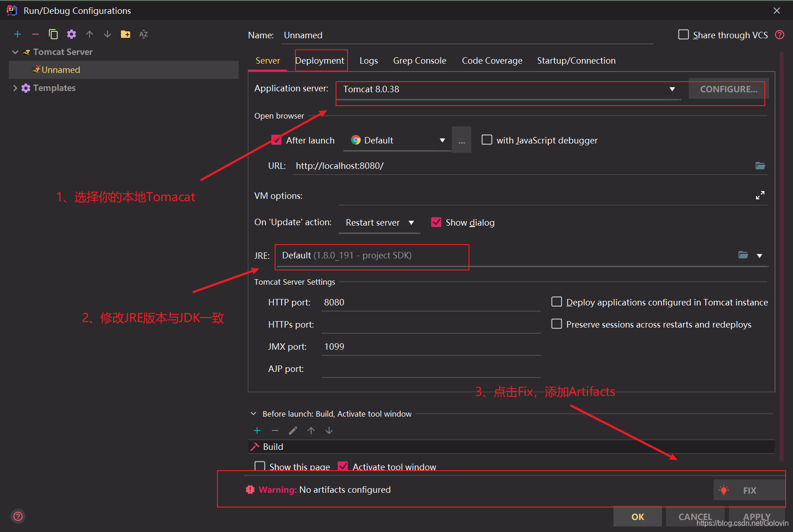Click the HTTP port field
This screenshot has width=793, height=532.
point(431,302)
